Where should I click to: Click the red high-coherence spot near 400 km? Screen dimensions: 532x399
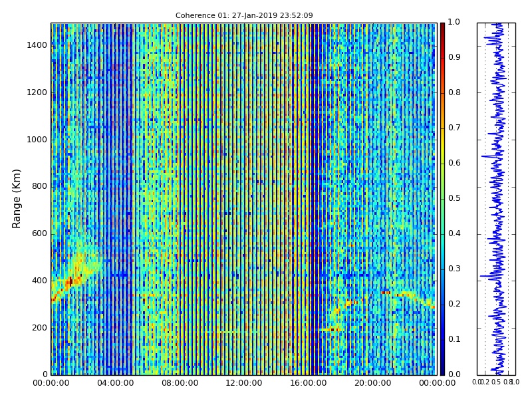tap(70, 281)
